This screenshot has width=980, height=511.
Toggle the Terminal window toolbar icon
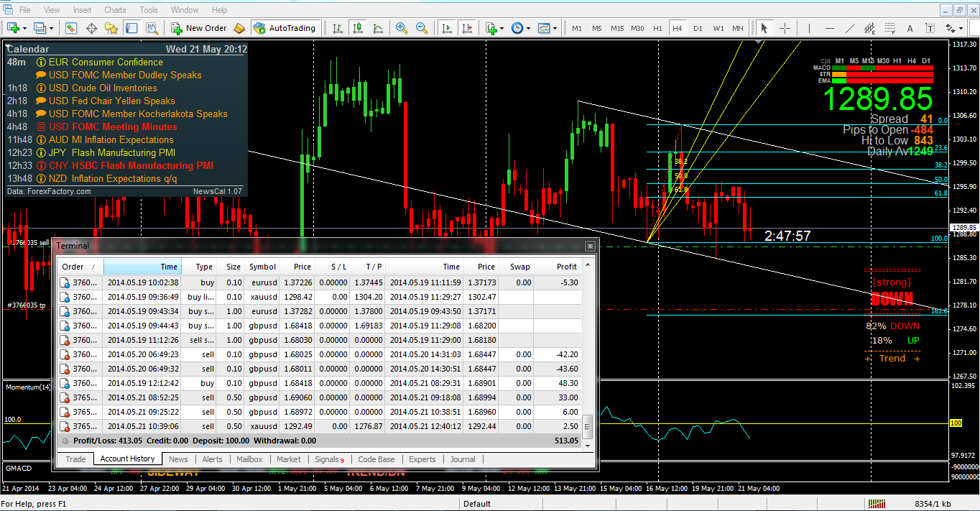(131, 28)
